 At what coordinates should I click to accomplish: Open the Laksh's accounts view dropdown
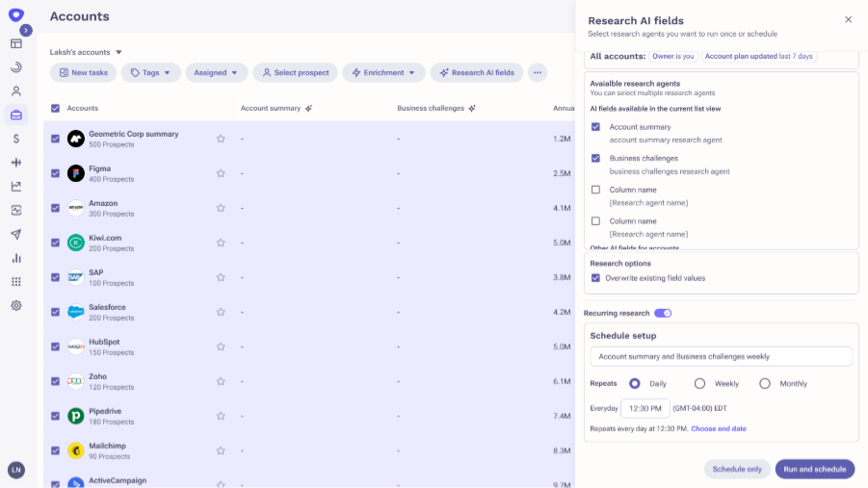coord(86,52)
